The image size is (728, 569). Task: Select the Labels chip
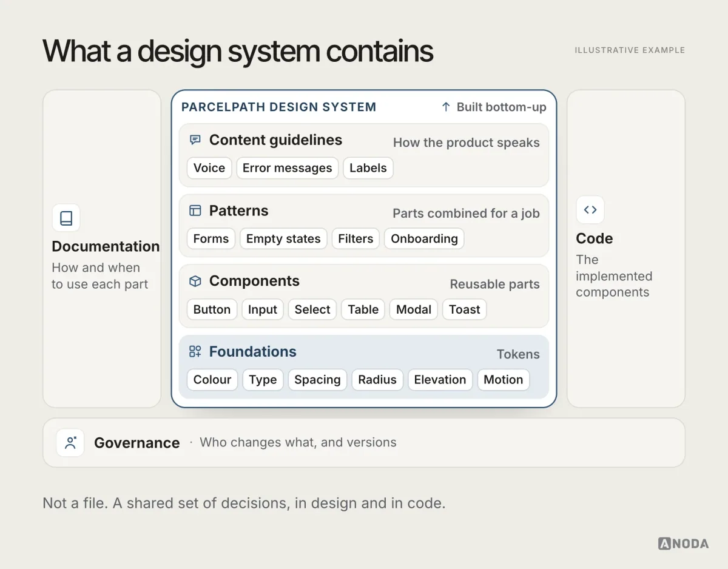368,168
